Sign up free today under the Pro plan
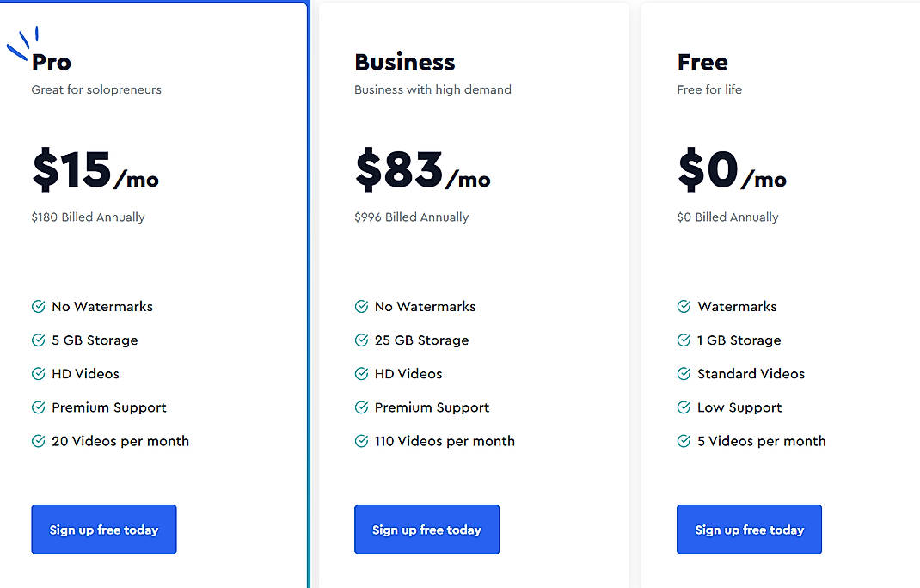This screenshot has width=920, height=588. [103, 530]
